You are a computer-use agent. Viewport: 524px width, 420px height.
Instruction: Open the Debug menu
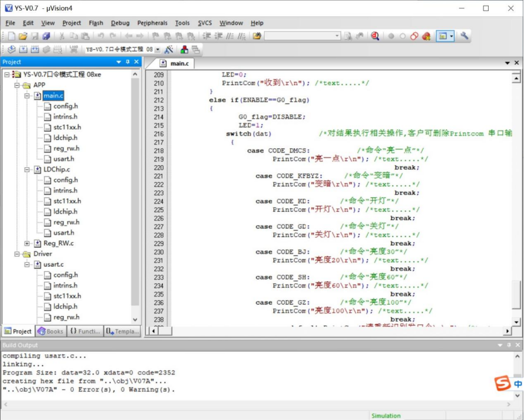point(121,23)
